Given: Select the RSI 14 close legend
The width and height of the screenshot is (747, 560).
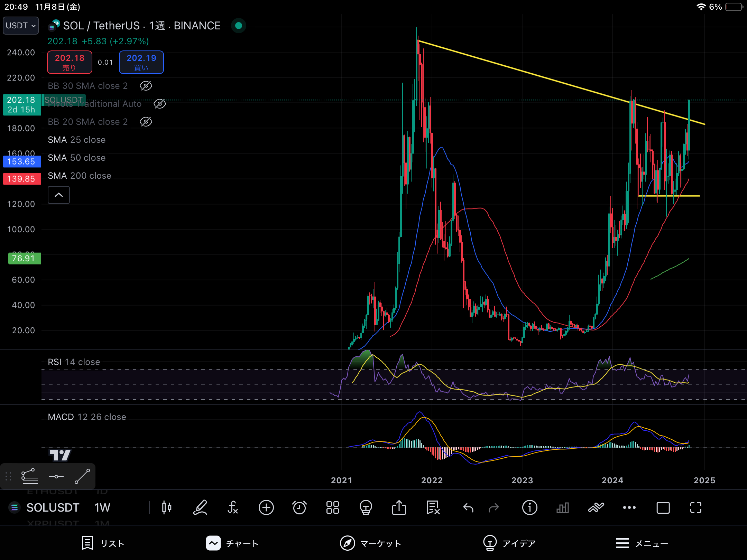Looking at the screenshot, I should (74, 362).
